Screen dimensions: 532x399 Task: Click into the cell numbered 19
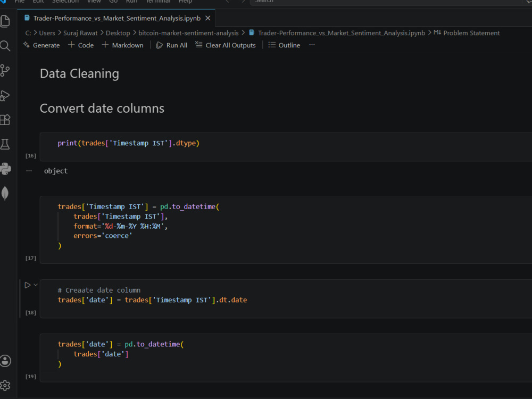pos(286,358)
